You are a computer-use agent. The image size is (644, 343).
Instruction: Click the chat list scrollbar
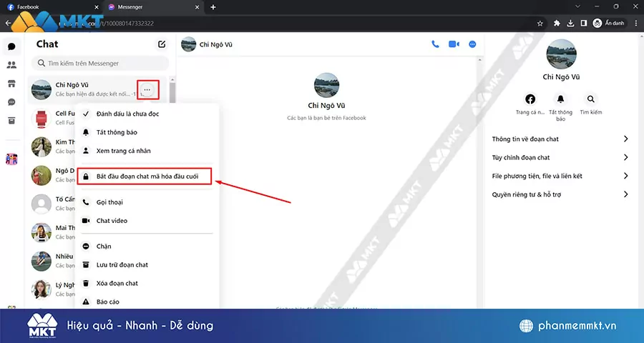coord(172,92)
